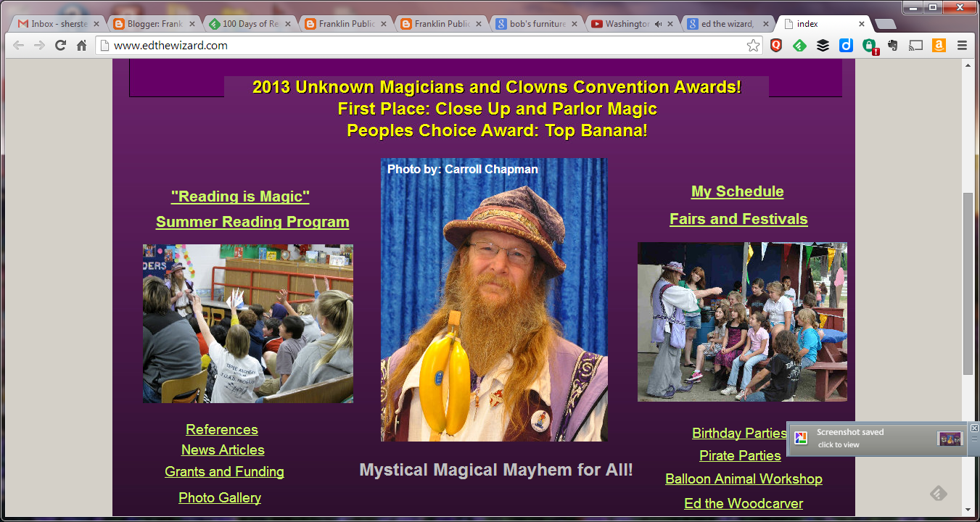Image resolution: width=980 pixels, height=522 pixels.
Task: Go to the browser home page
Action: (x=81, y=45)
